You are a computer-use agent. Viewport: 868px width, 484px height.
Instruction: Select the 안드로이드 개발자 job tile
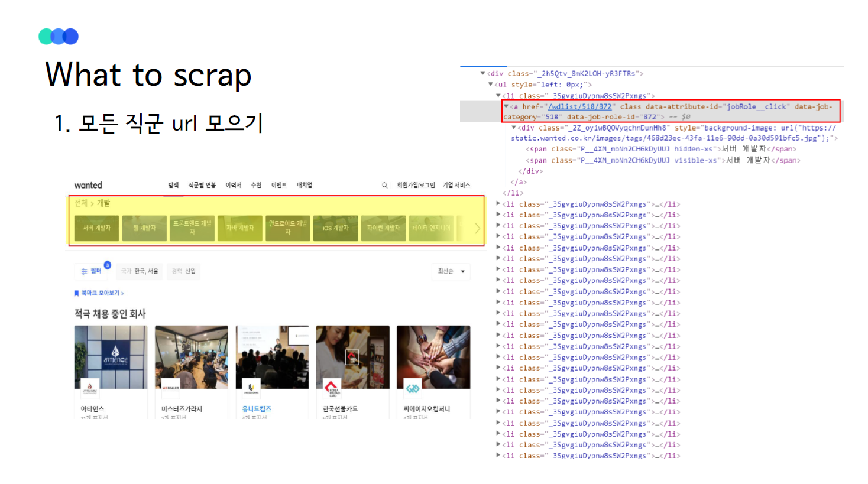[288, 228]
